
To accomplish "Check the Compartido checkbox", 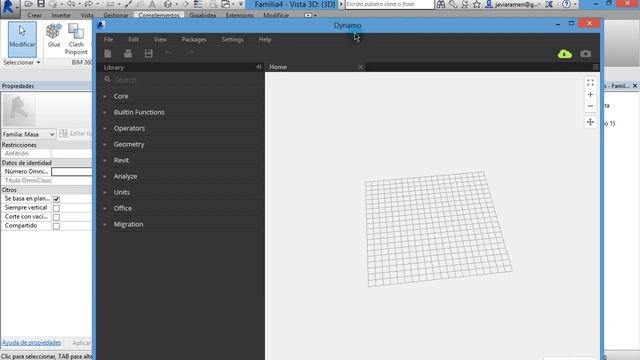I will [56, 226].
